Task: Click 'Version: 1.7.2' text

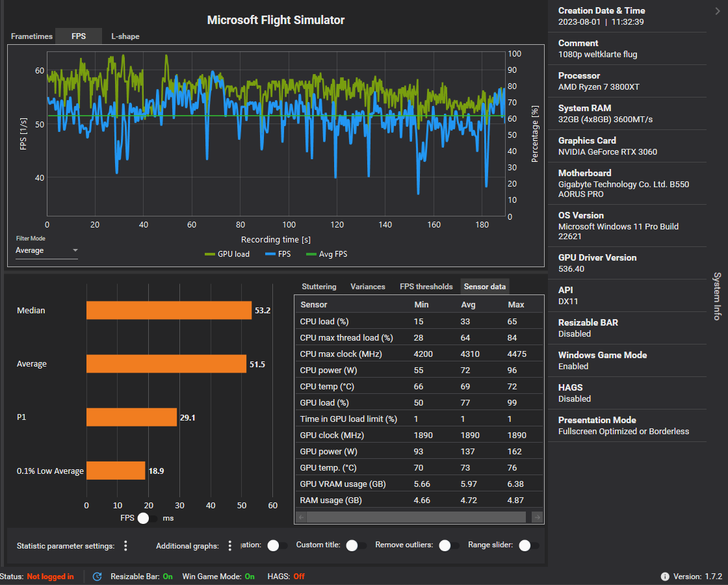Action: pos(697,576)
